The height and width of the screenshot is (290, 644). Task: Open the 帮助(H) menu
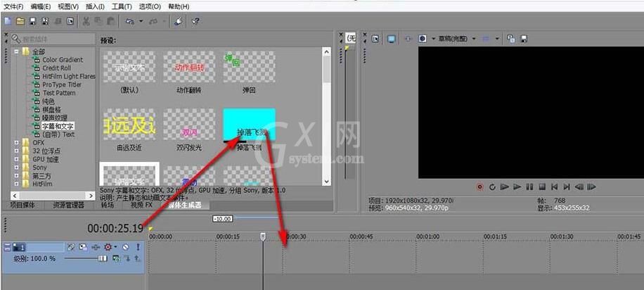(x=179, y=6)
